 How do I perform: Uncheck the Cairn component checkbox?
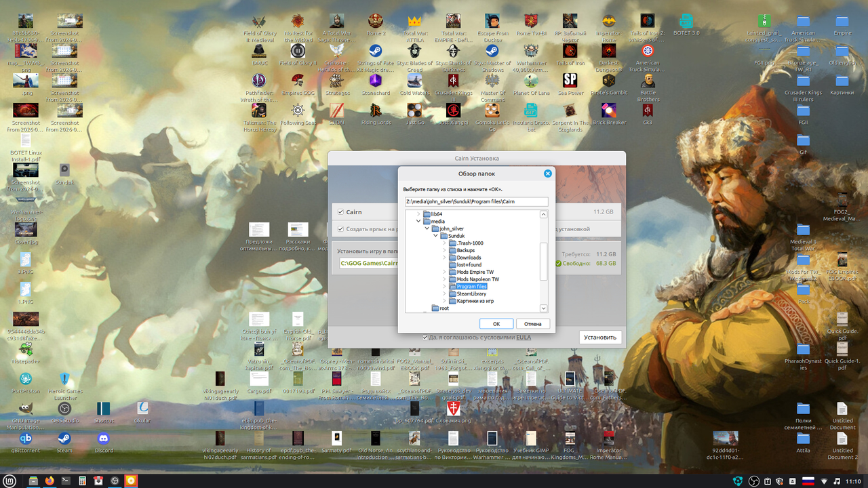click(340, 212)
